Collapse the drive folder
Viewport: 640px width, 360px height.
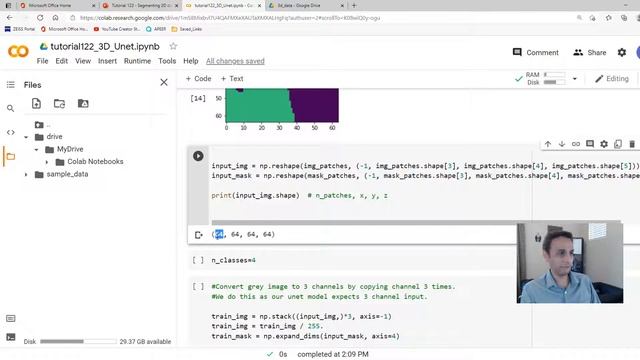point(26,137)
